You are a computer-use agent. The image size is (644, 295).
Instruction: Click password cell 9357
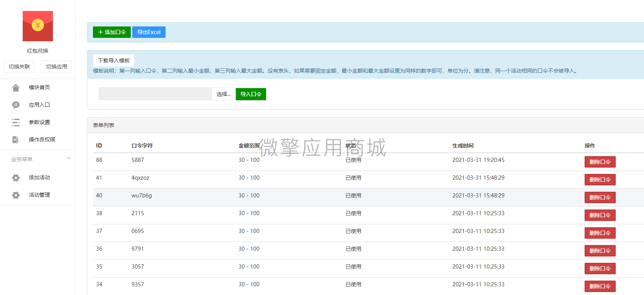tap(138, 284)
